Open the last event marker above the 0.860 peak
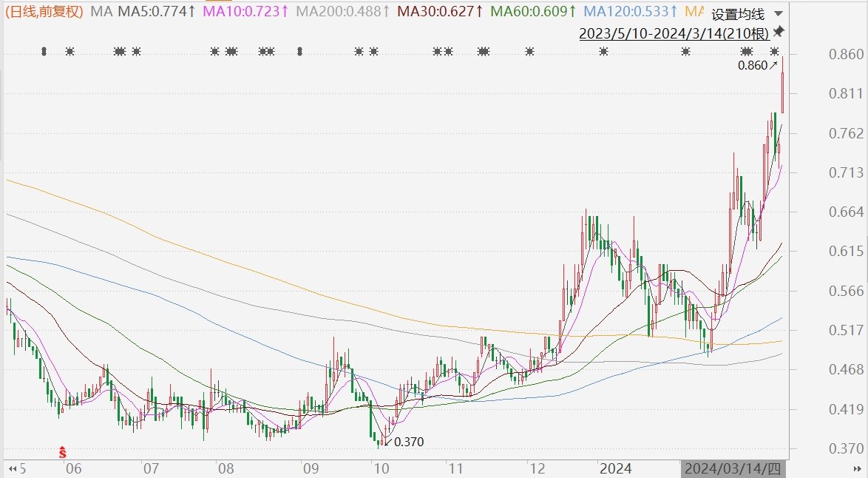This screenshot has width=868, height=478. tap(774, 52)
